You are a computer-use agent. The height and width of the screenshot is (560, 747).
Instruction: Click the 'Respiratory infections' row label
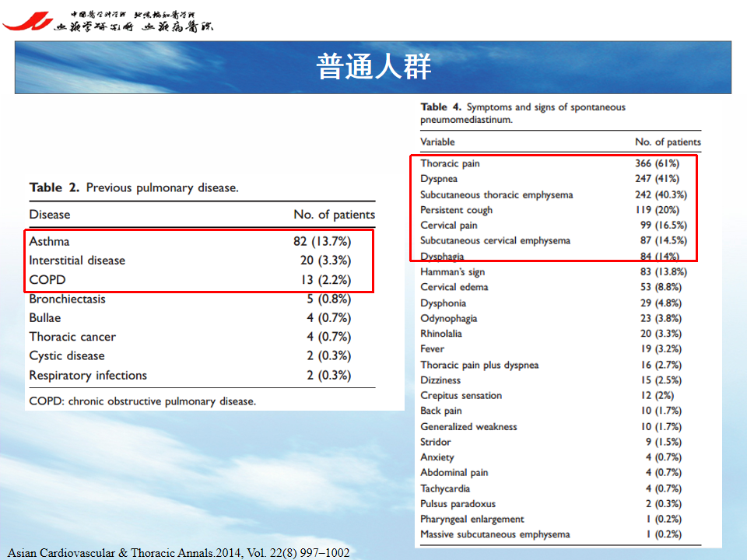pos(88,375)
